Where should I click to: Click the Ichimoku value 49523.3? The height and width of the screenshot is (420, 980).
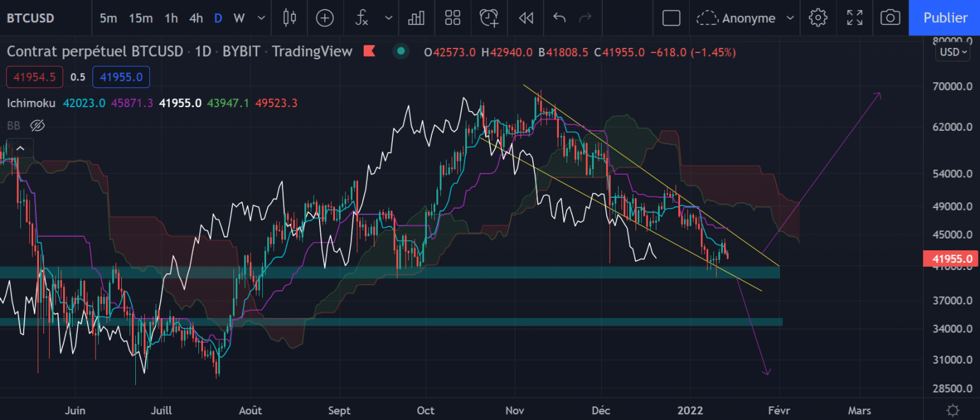coord(276,103)
